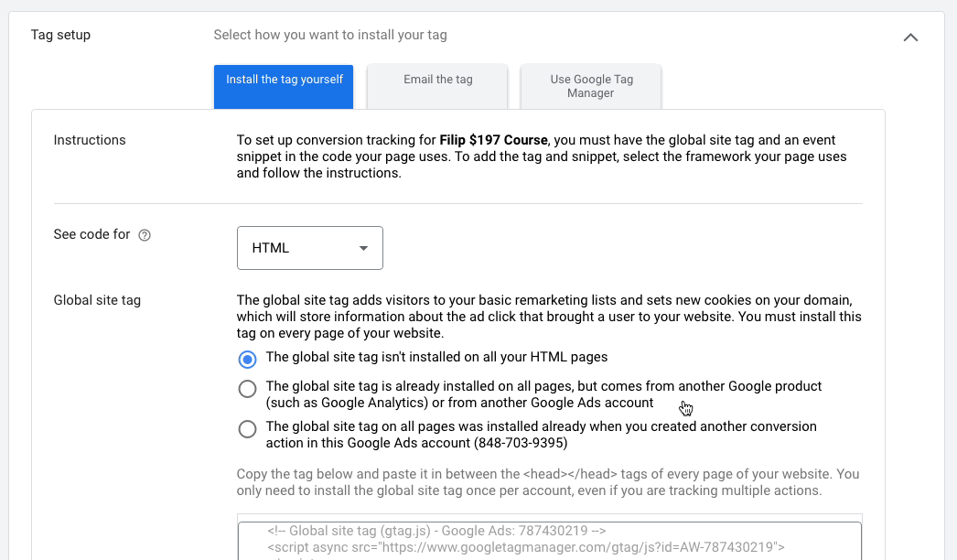The height and width of the screenshot is (560, 957).
Task: Click inside the global site tag code box
Action: pyautogui.click(x=549, y=540)
